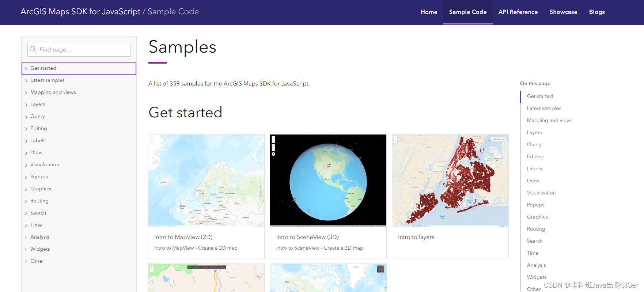Click the Intro to SceneView (3D) card title
The height and width of the screenshot is (292, 644).
click(307, 237)
